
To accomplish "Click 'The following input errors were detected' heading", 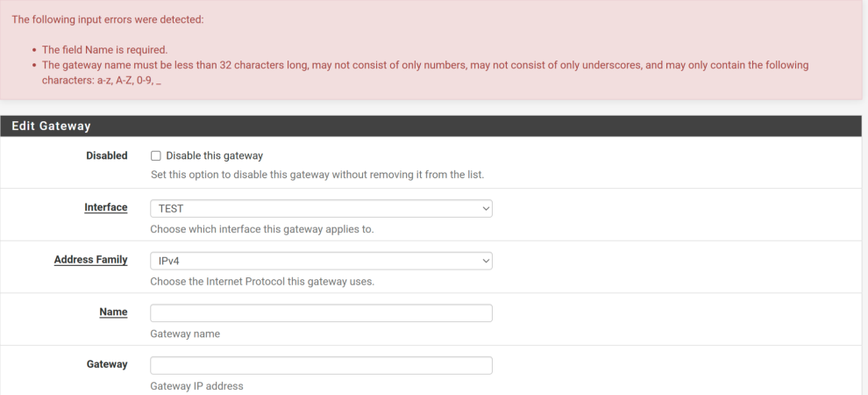I will coord(108,19).
